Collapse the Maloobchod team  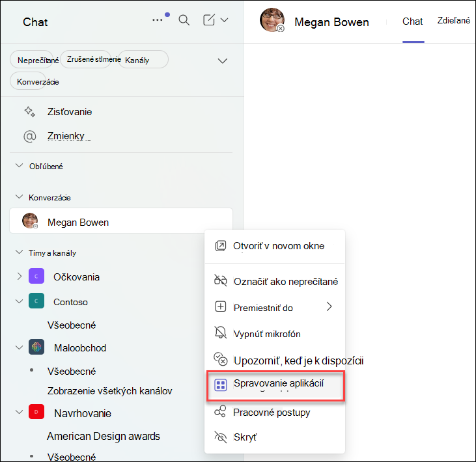click(x=19, y=347)
